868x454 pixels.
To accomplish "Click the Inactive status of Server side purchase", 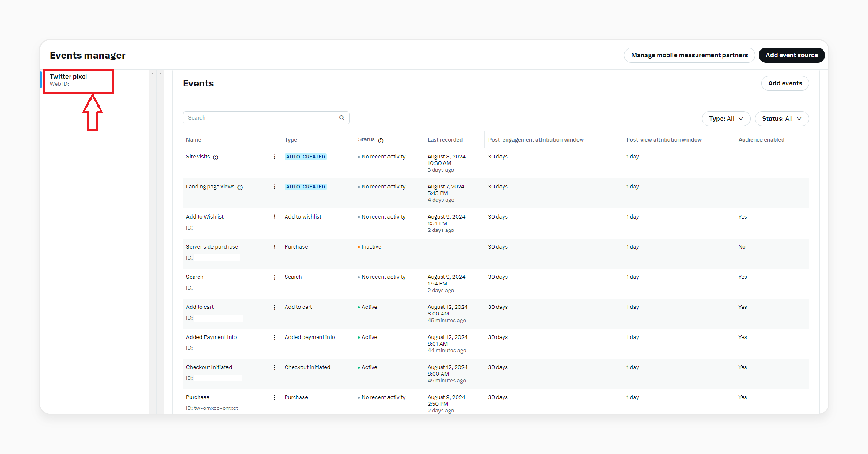I will click(370, 247).
